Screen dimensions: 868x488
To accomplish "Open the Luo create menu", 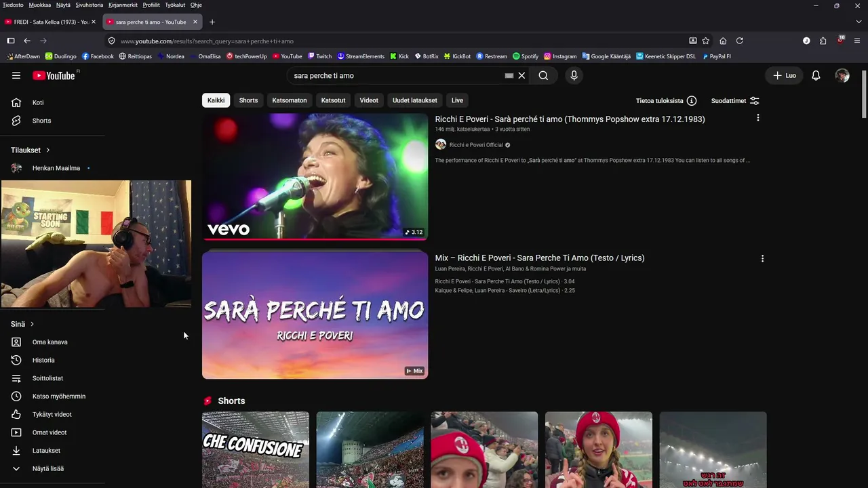I will [785, 75].
